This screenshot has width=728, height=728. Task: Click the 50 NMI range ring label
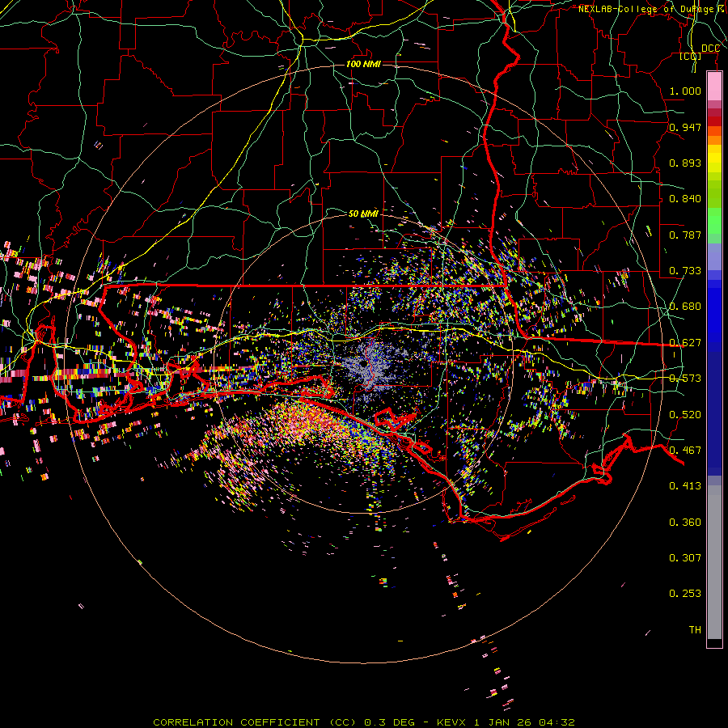(363, 214)
